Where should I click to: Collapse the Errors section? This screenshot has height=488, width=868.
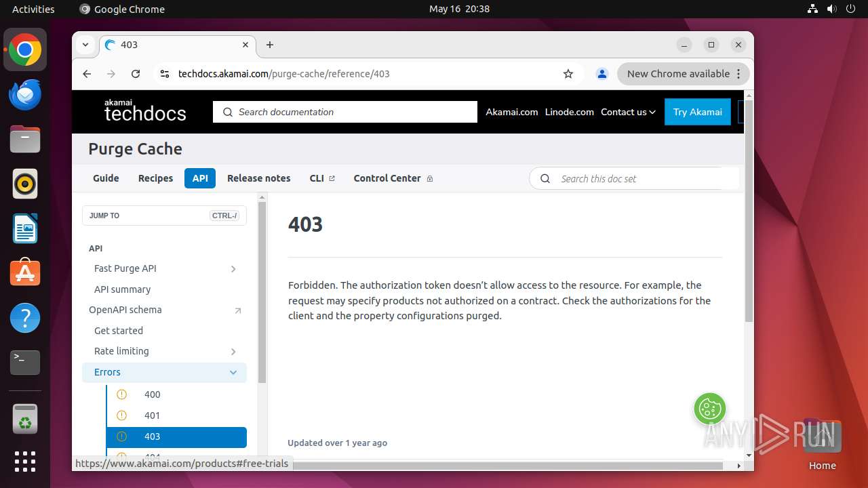[233, 373]
